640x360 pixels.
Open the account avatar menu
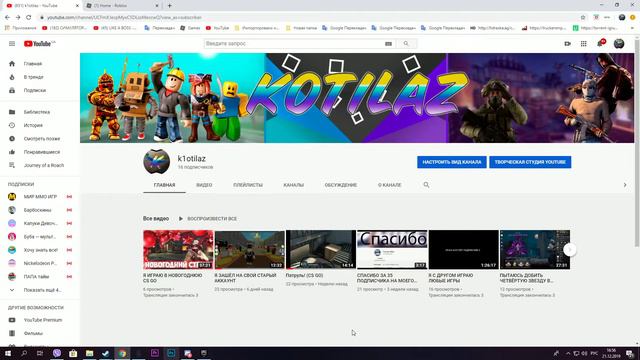619,44
